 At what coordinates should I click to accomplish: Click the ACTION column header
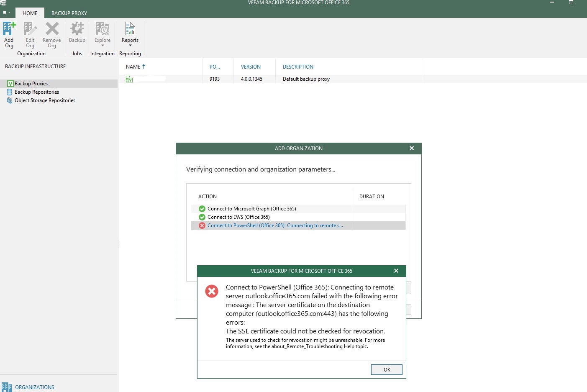(x=208, y=197)
